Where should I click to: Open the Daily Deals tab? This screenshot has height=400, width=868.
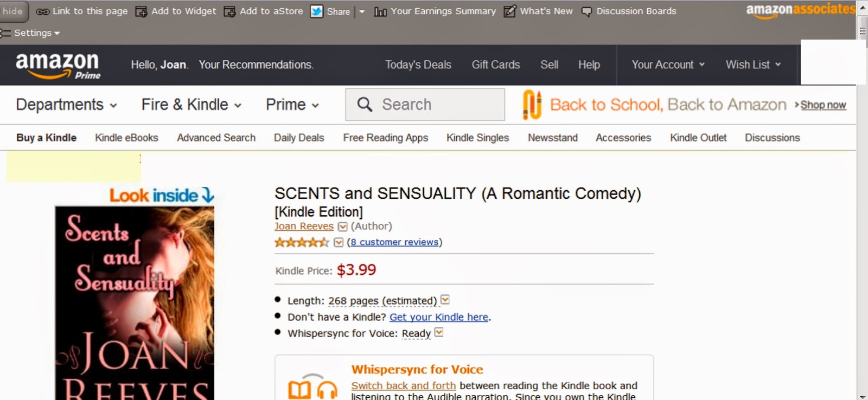pyautogui.click(x=299, y=138)
